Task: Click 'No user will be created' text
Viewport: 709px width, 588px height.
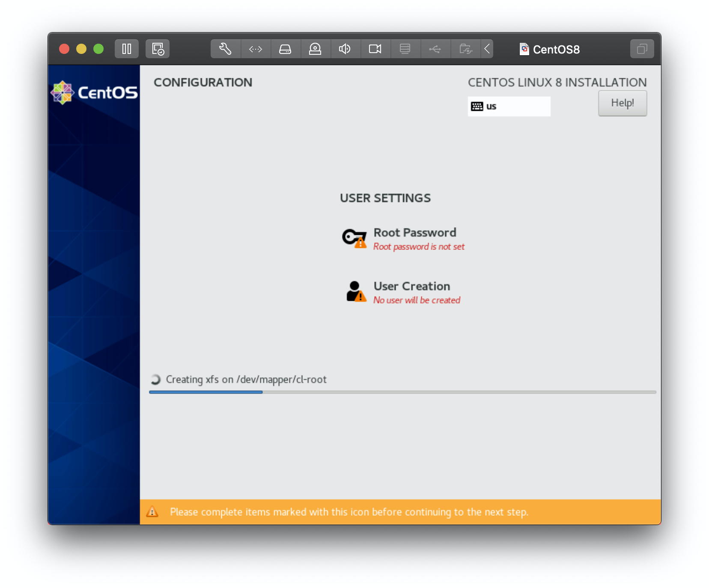Action: [x=417, y=300]
